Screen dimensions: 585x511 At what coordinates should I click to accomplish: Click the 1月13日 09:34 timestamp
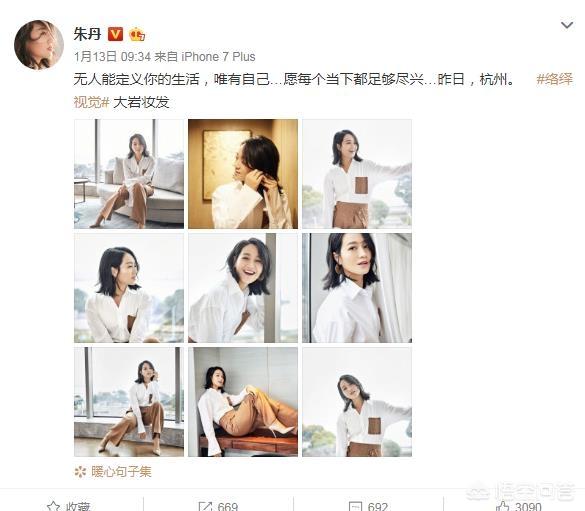[112, 57]
